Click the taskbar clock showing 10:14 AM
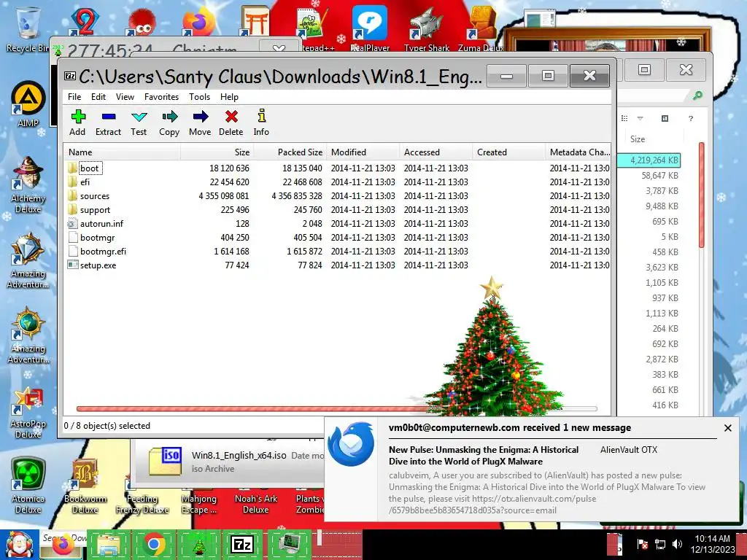 coord(712,544)
